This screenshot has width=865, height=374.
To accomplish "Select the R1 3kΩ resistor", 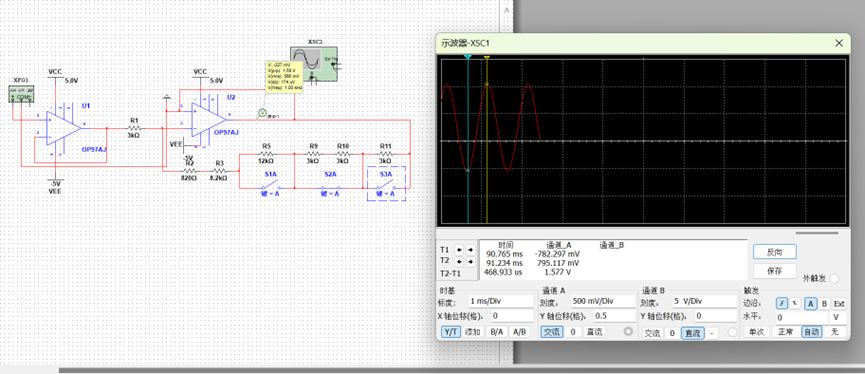I will click(134, 128).
